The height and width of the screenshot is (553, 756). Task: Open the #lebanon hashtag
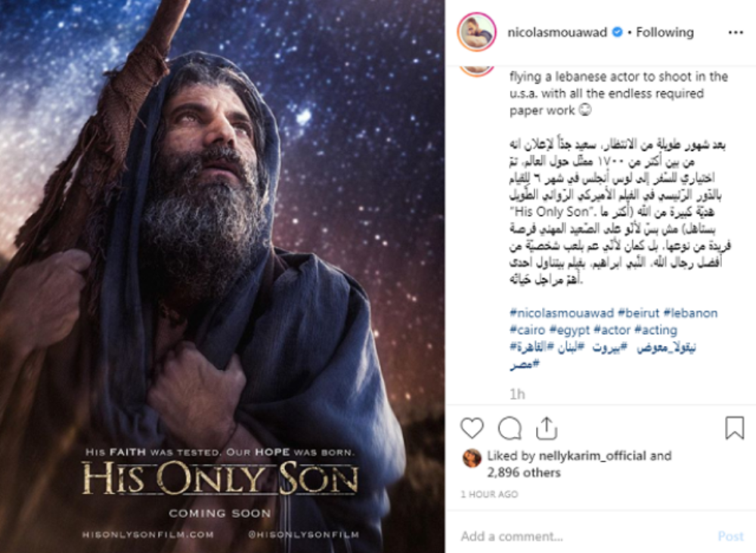point(690,313)
